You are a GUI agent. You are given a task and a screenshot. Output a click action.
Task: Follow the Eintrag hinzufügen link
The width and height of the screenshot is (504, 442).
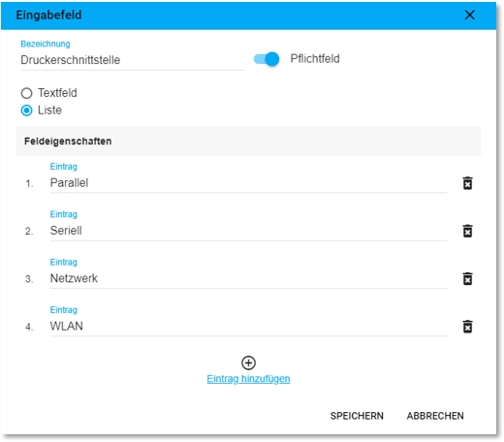click(x=248, y=379)
